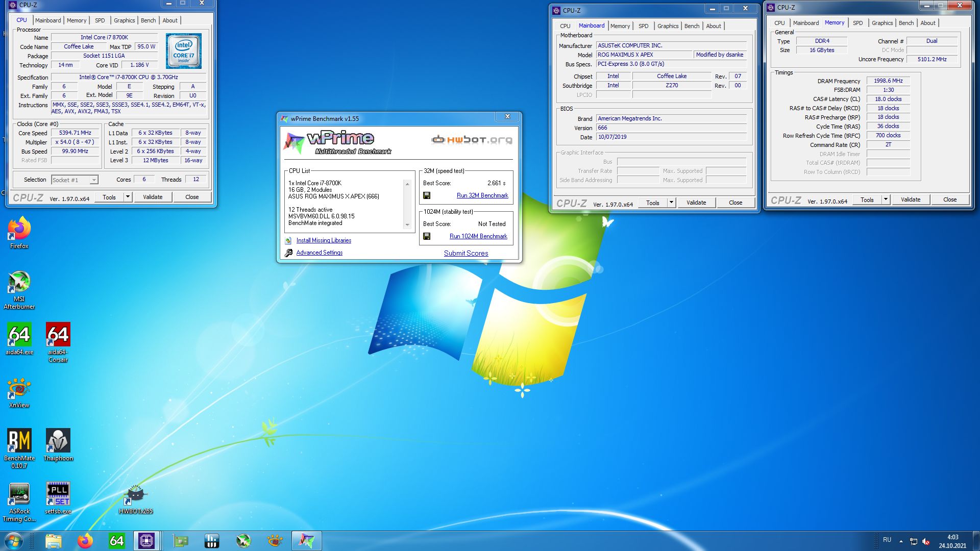The height and width of the screenshot is (551, 980).
Task: Open Mainboard tab in left CPU-Z window
Action: click(x=48, y=20)
